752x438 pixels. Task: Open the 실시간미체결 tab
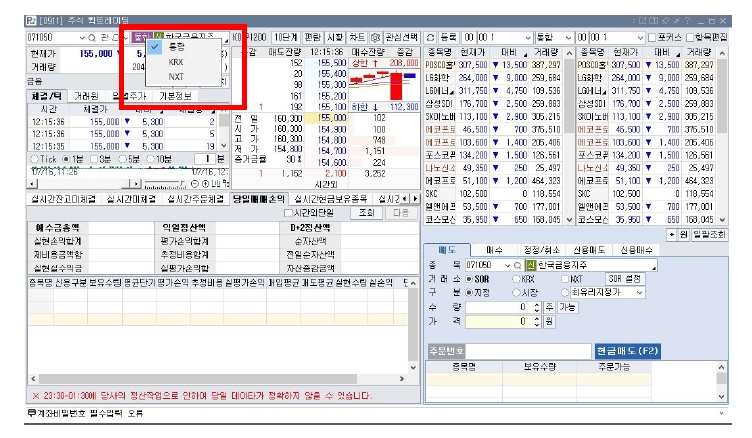131,199
